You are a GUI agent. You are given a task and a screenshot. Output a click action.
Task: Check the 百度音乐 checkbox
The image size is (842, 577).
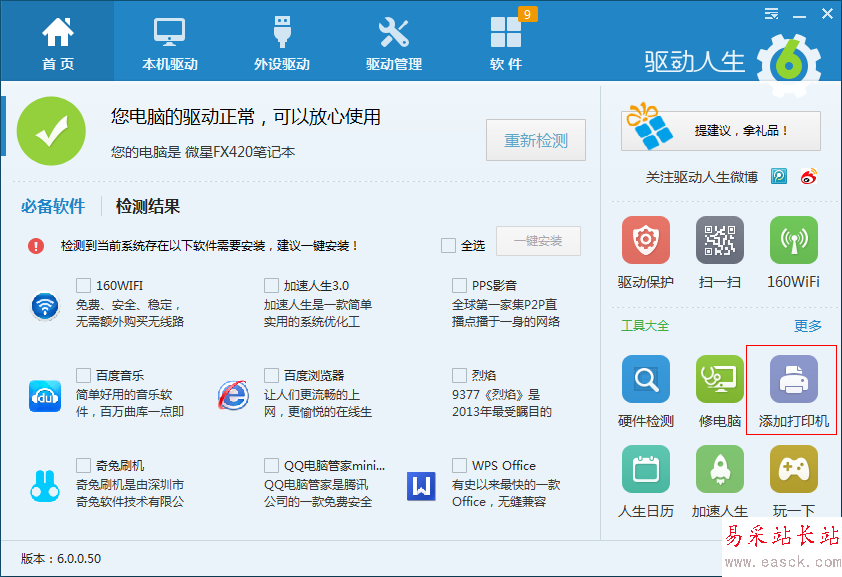[x=83, y=375]
